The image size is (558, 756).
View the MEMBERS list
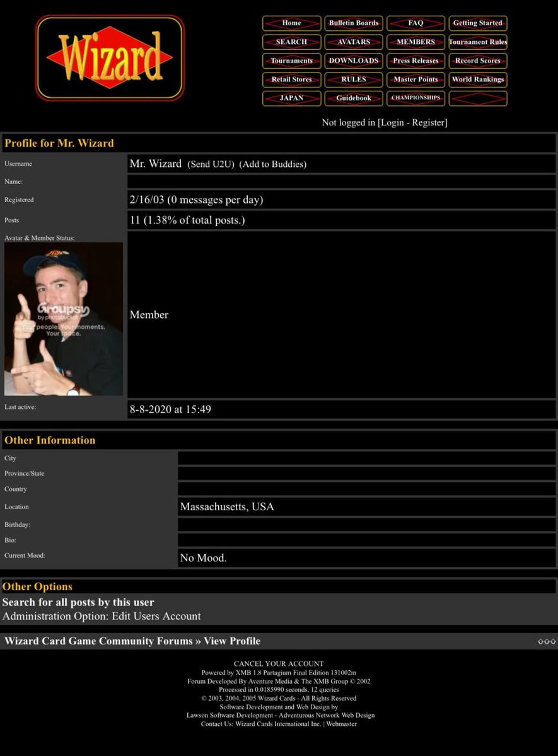click(416, 42)
